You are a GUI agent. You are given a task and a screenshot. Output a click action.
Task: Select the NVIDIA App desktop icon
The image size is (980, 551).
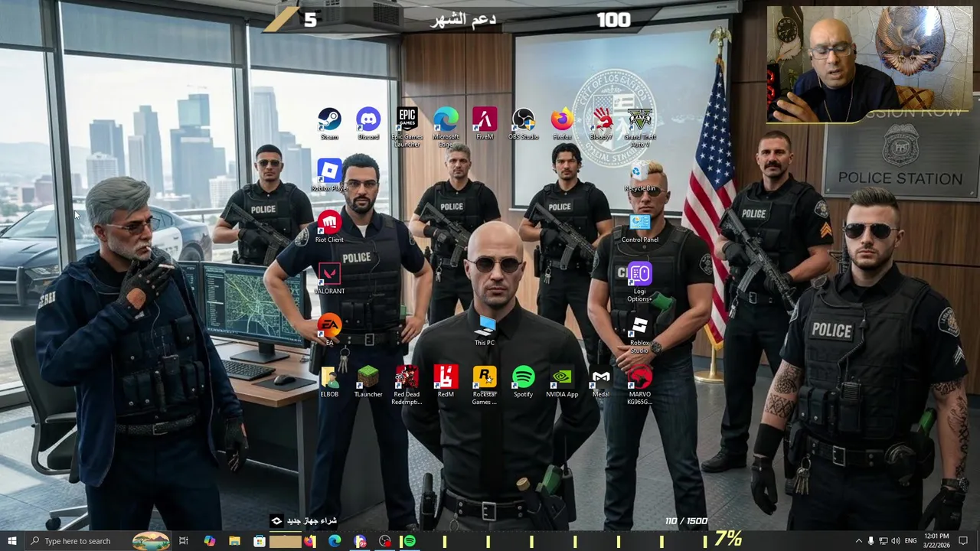(562, 382)
